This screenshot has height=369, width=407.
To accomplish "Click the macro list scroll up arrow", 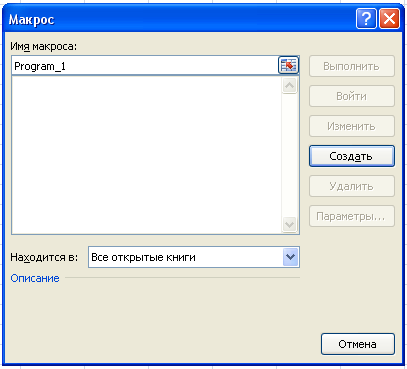I will click(x=289, y=86).
